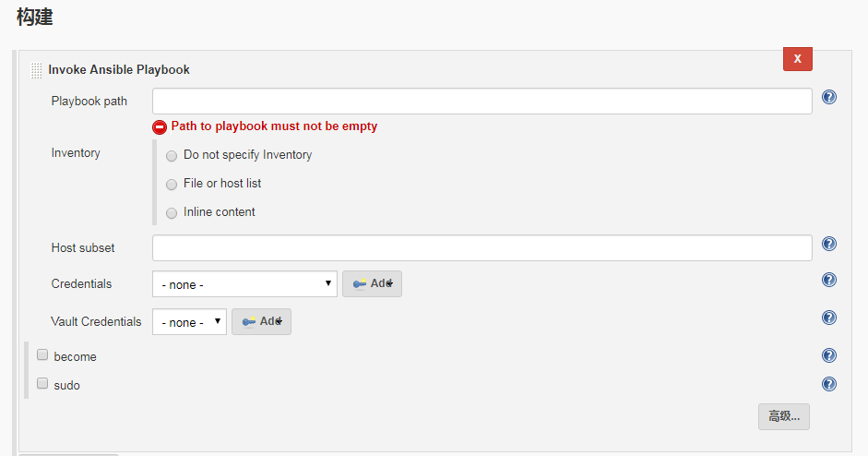Click the 'Path to playbook must not be empty' message

point(274,126)
